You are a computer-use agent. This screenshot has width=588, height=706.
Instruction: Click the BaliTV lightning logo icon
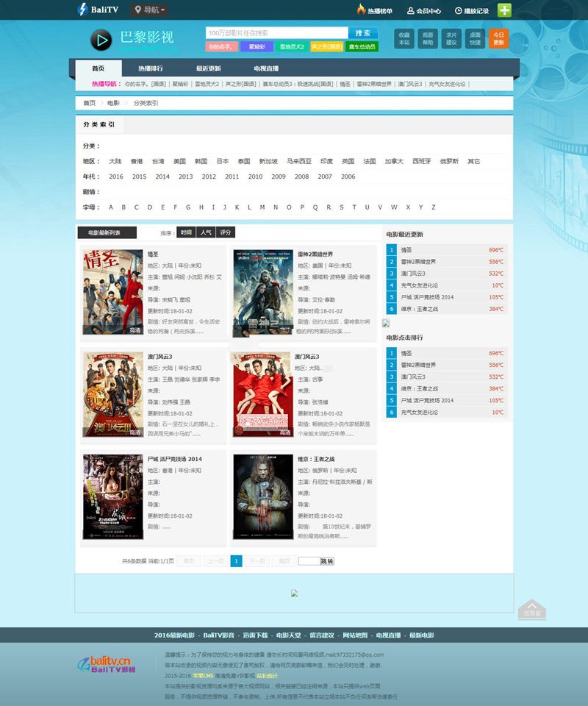click(83, 10)
